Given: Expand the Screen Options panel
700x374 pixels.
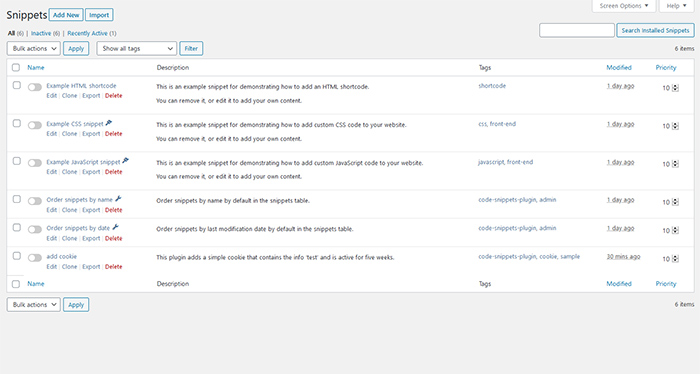Looking at the screenshot, I should 624,6.
